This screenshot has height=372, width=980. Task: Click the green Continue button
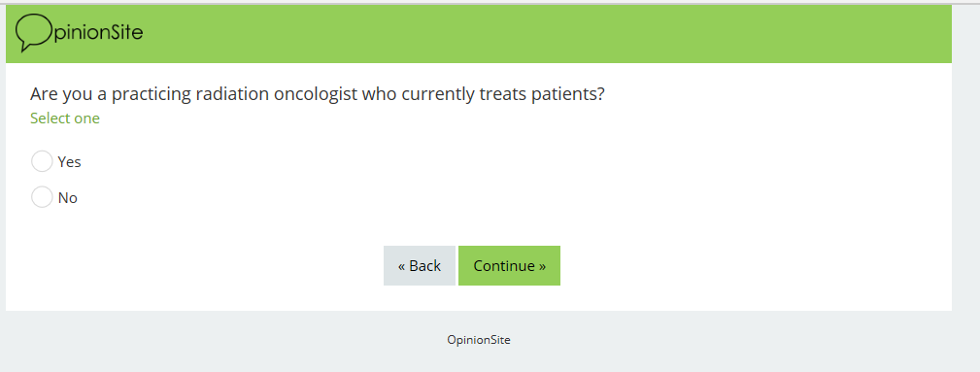pos(509,266)
